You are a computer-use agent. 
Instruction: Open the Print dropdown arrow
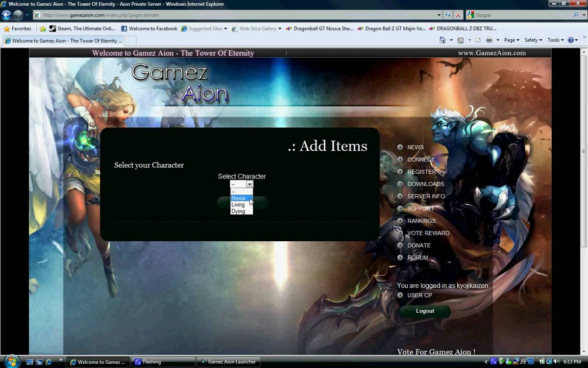[x=498, y=40]
